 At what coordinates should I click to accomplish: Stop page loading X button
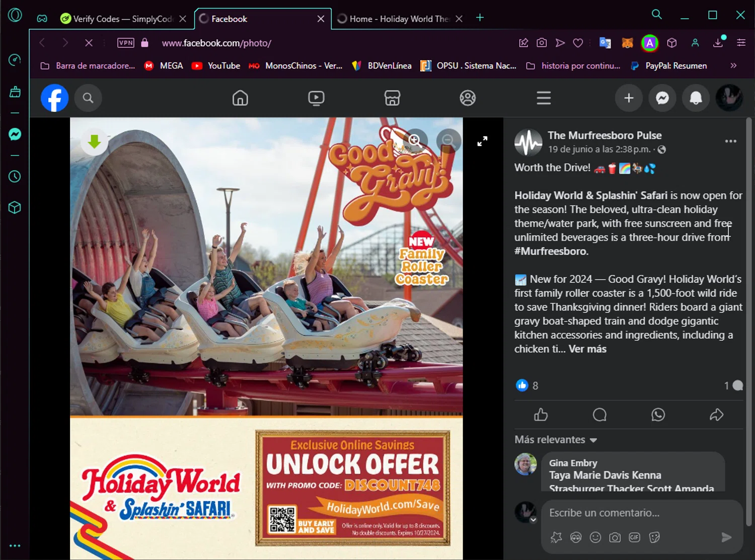click(x=89, y=43)
